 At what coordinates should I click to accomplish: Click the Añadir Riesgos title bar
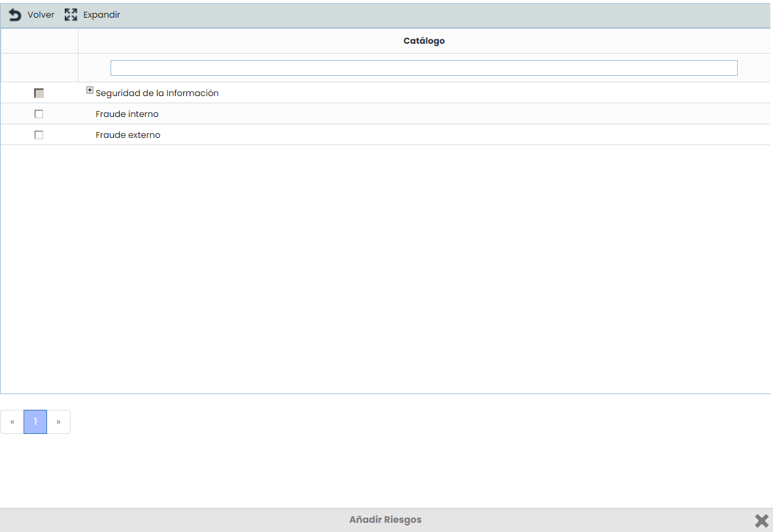pos(385,520)
